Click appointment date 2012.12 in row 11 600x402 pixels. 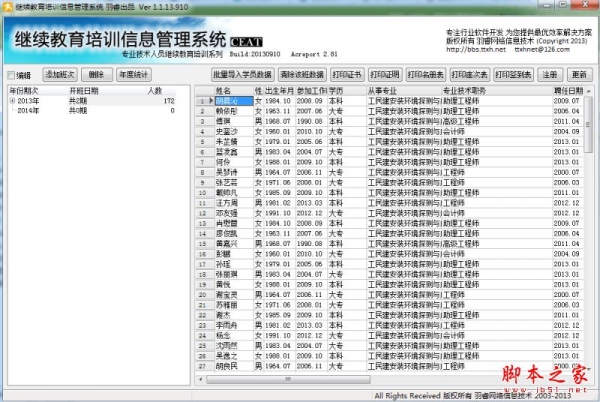pyautogui.click(x=566, y=203)
